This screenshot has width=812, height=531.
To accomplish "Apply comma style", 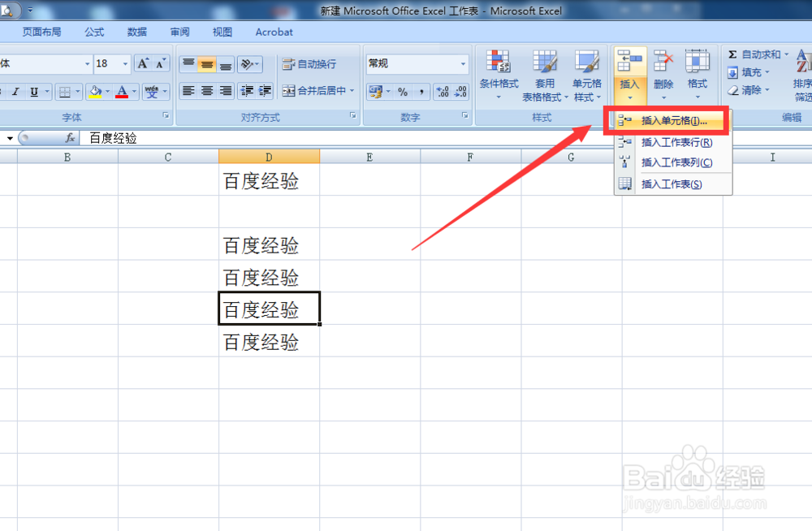I will pos(421,92).
